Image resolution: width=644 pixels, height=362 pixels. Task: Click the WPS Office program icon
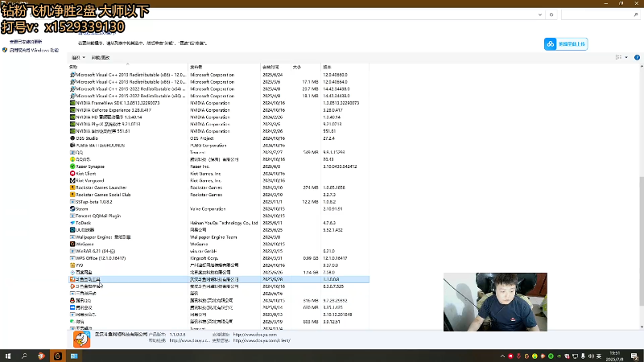click(x=72, y=258)
